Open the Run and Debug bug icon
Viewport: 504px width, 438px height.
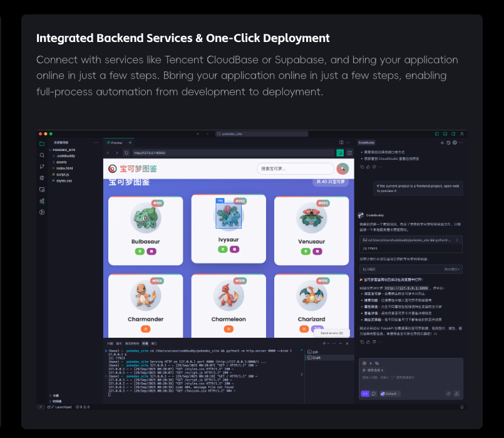(x=42, y=178)
